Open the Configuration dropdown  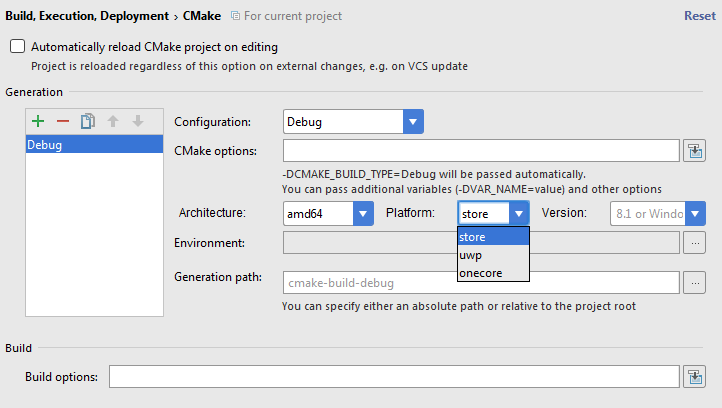[x=413, y=122]
